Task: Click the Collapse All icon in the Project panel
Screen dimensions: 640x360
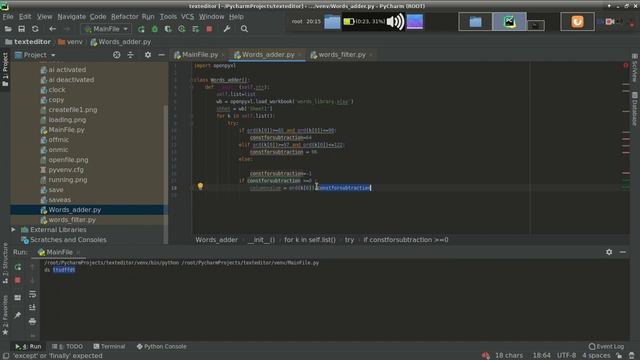Action: tap(131, 55)
